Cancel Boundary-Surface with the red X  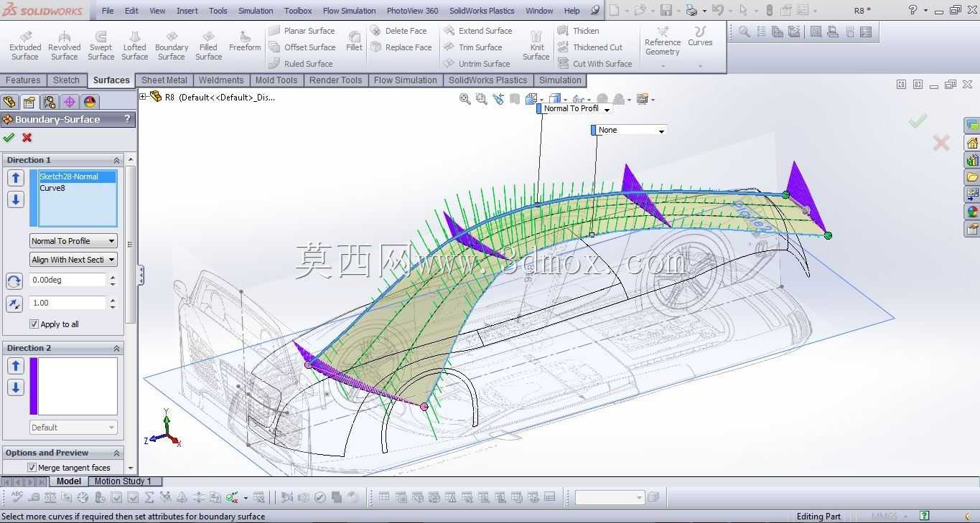pyautogui.click(x=27, y=138)
